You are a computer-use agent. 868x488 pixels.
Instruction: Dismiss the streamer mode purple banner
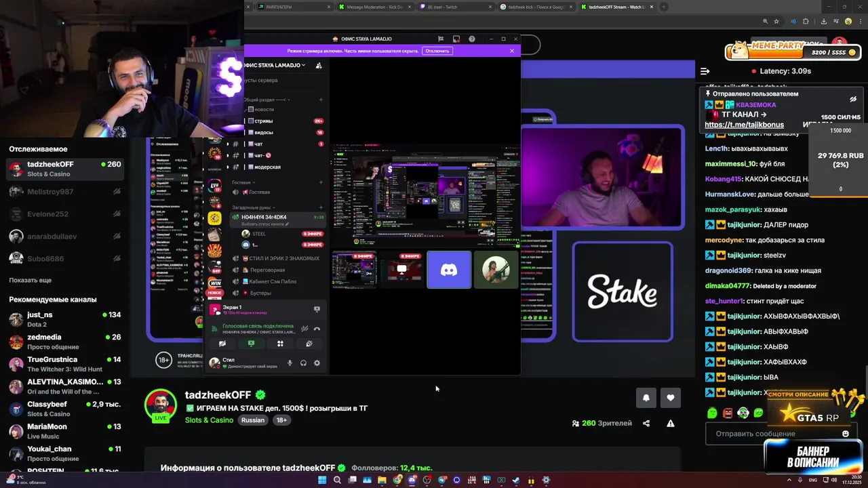point(512,51)
